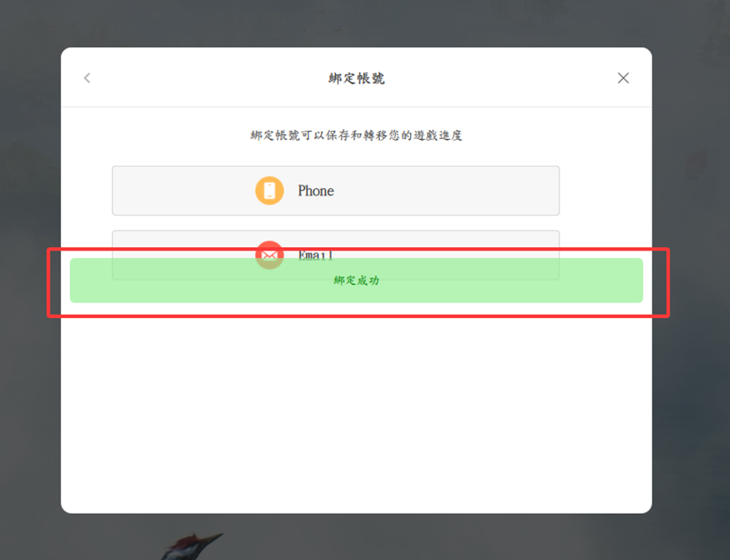Click the 綁定帳號 dialog title
The width and height of the screenshot is (730, 560).
coord(356,78)
